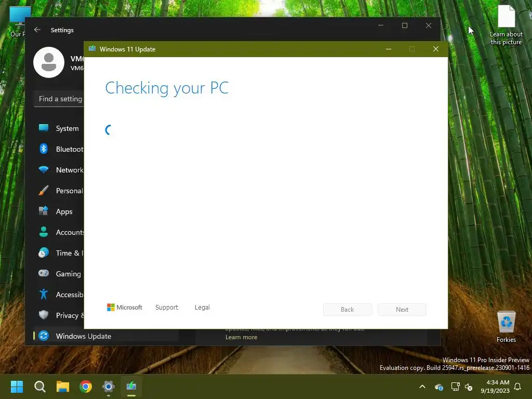Image resolution: width=532 pixels, height=399 pixels.
Task: Click the muted volume tray icon
Action: point(469,387)
